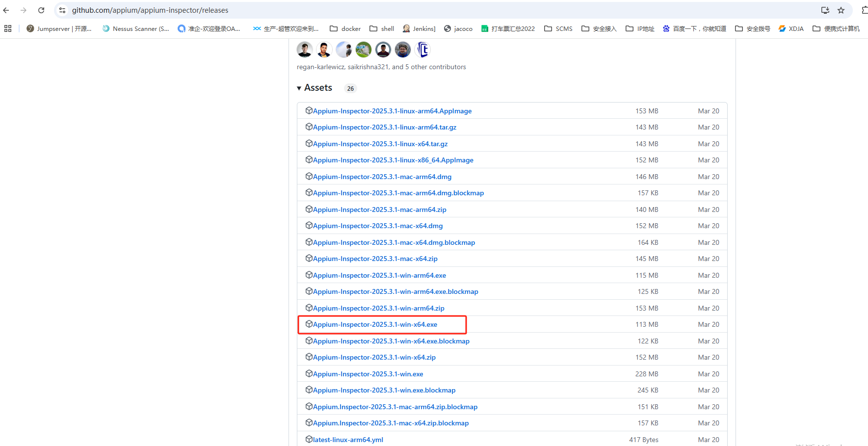Click package icon beside win-arm64.exe
Image resolution: width=868 pixels, height=446 pixels.
(309, 275)
